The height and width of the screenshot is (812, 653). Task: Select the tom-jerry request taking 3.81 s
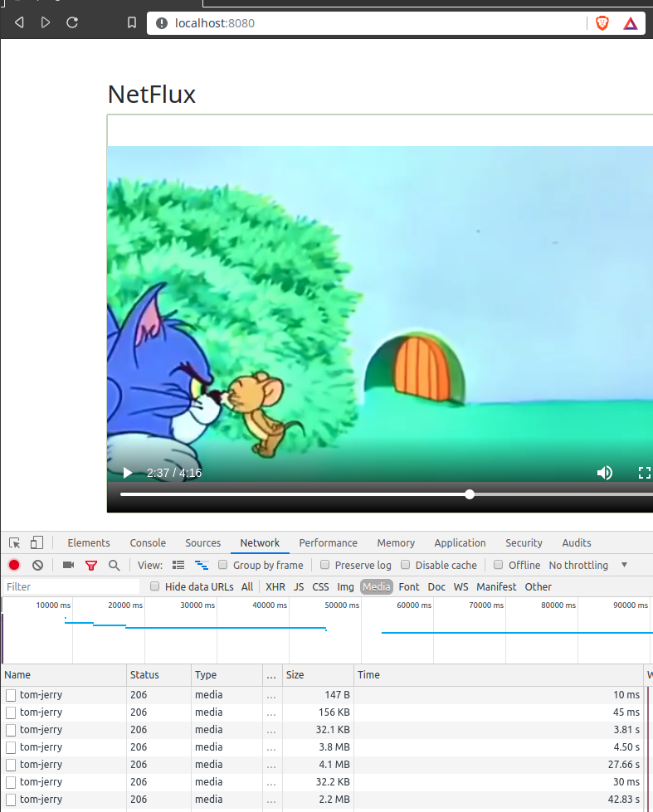[322, 730]
